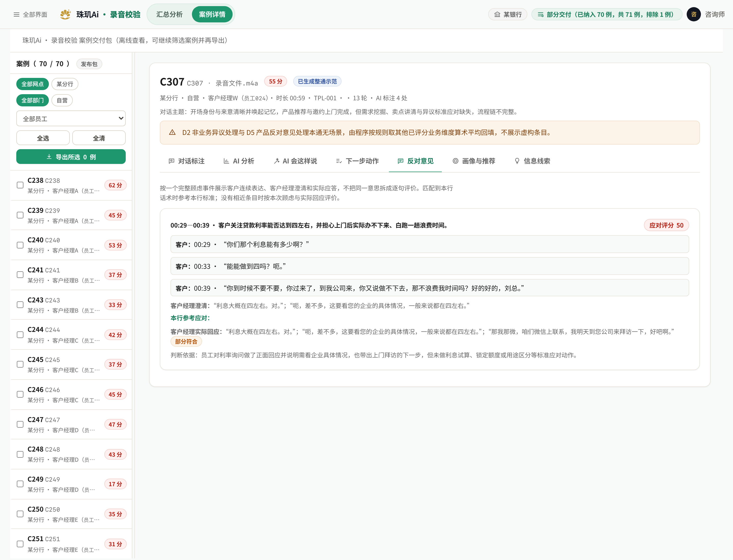Viewport: 733px width, 560px height.
Task: Tick the checkbox for case C238
Action: click(20, 185)
